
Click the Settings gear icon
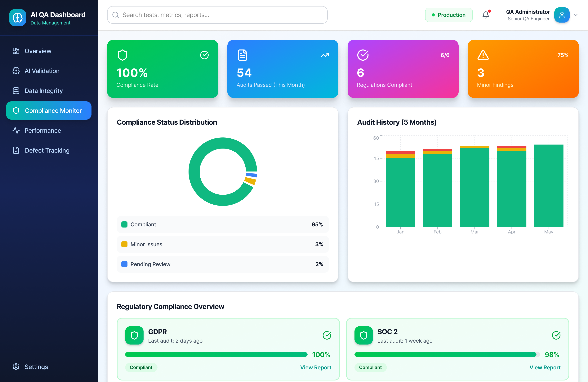click(16, 367)
